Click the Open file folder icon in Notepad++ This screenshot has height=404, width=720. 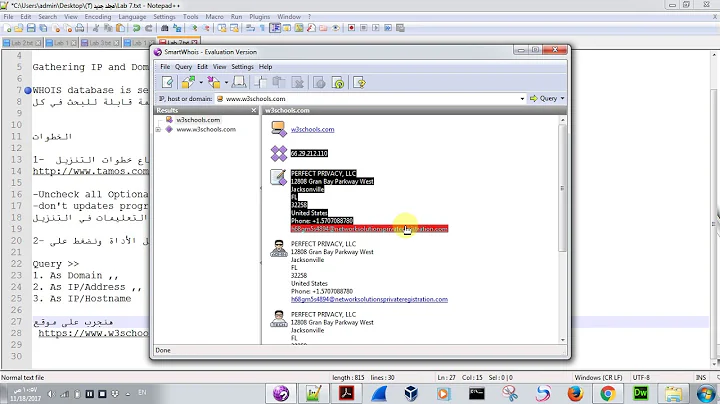pos(19,28)
